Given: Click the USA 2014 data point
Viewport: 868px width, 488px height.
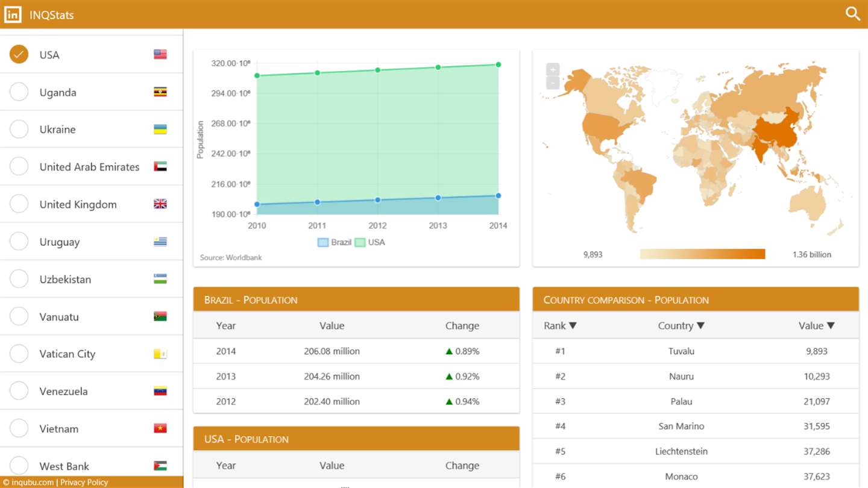Looking at the screenshot, I should [x=498, y=64].
